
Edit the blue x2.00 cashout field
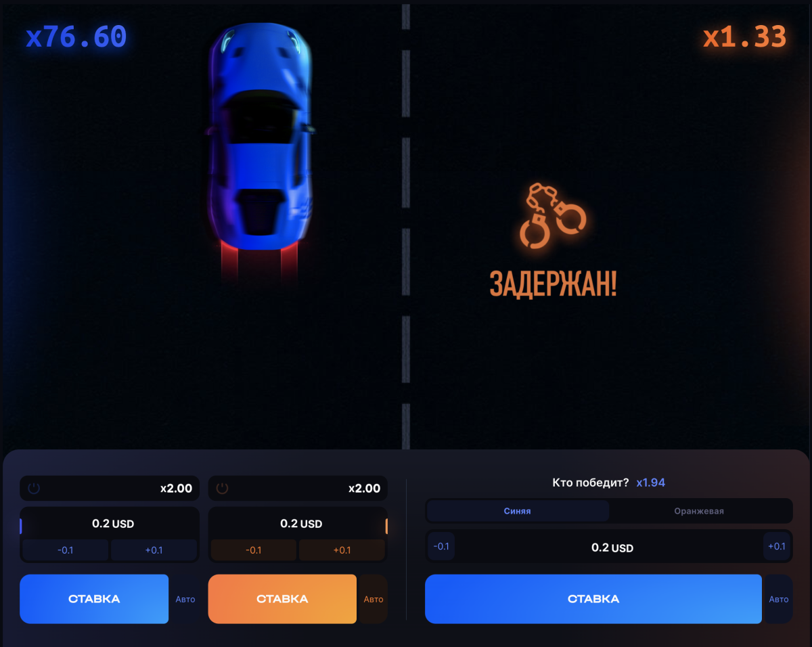pos(110,488)
